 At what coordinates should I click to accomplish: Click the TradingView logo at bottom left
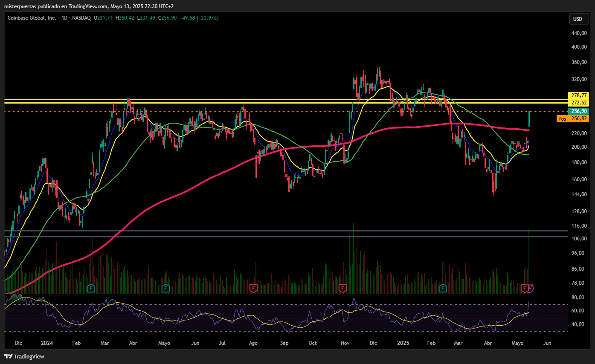[24, 356]
